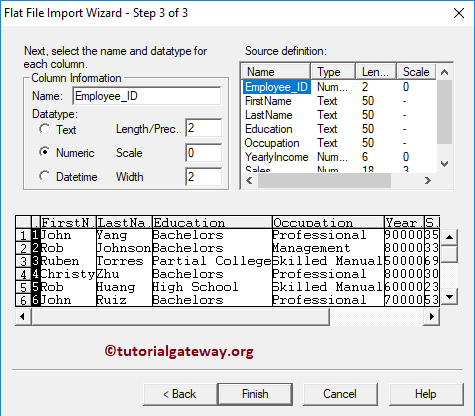Click data preview scroll right arrow
This screenshot has height=416, width=475.
[432, 316]
